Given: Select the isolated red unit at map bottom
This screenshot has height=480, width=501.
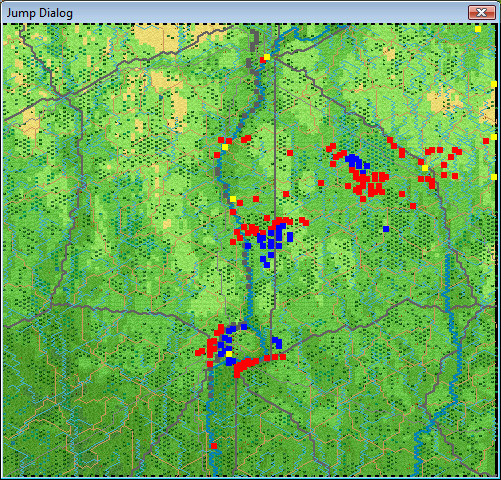Looking at the screenshot, I should point(214,446).
